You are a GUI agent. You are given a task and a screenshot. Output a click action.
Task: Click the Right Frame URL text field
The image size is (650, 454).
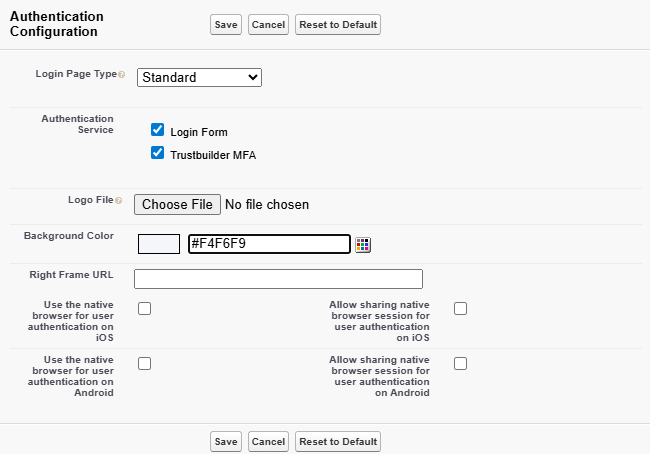click(x=278, y=279)
